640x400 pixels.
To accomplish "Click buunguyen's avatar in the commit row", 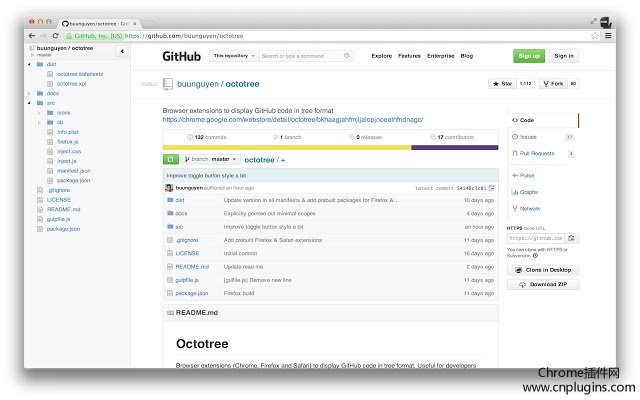I will (x=169, y=188).
